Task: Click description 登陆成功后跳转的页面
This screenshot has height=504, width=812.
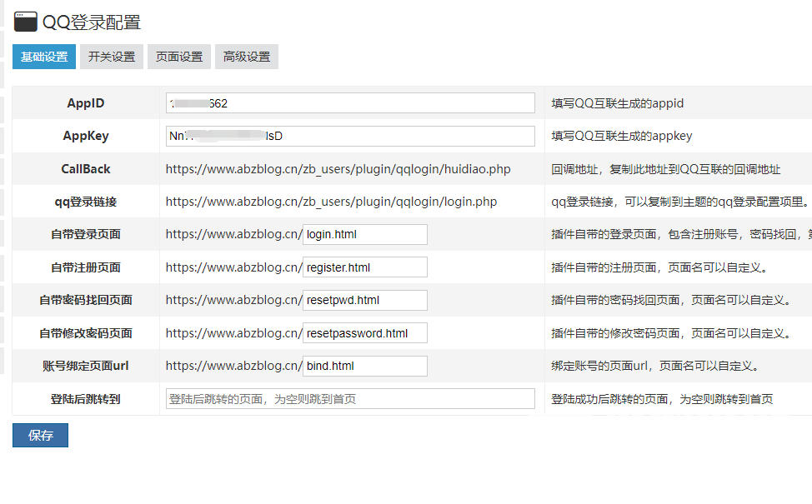Action: (x=662, y=399)
